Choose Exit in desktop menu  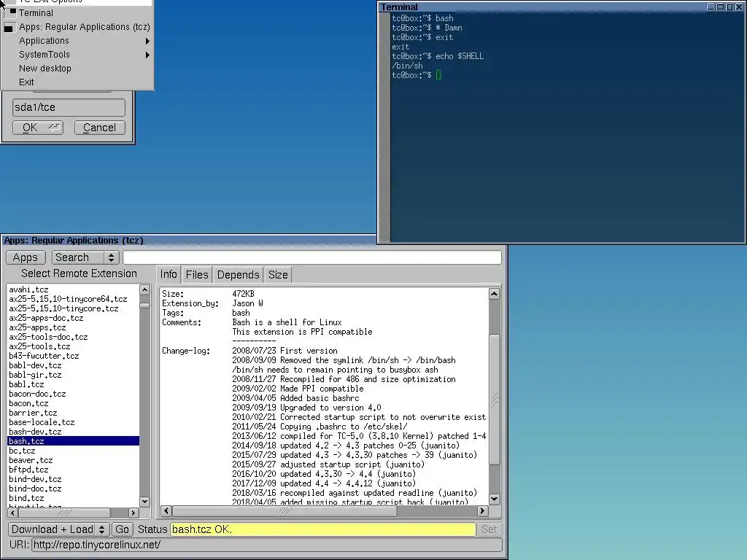tap(77, 82)
